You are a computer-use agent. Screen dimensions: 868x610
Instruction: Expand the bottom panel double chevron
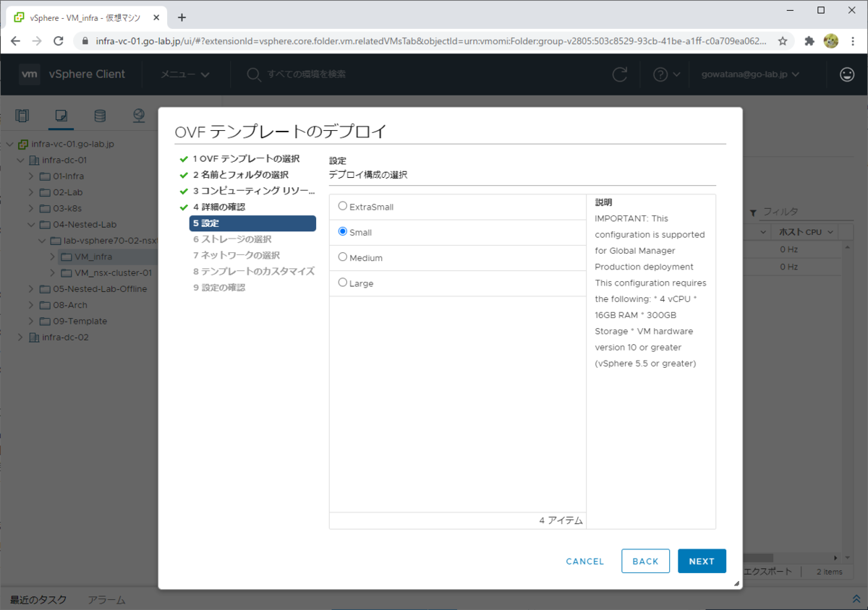[856, 600]
